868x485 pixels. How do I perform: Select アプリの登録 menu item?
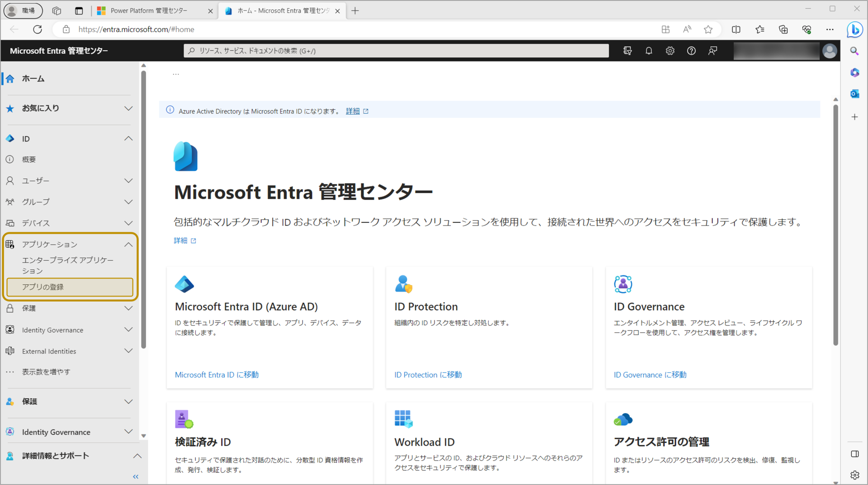click(70, 287)
